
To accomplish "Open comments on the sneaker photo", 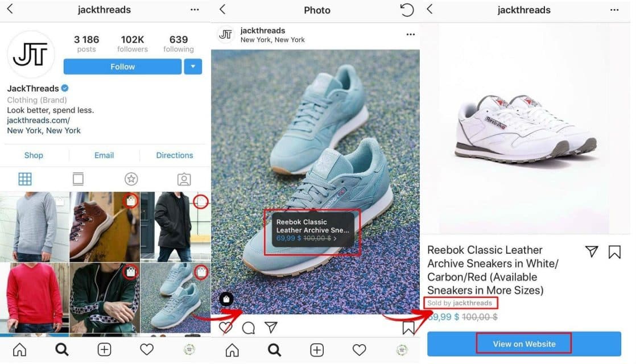I will (248, 328).
